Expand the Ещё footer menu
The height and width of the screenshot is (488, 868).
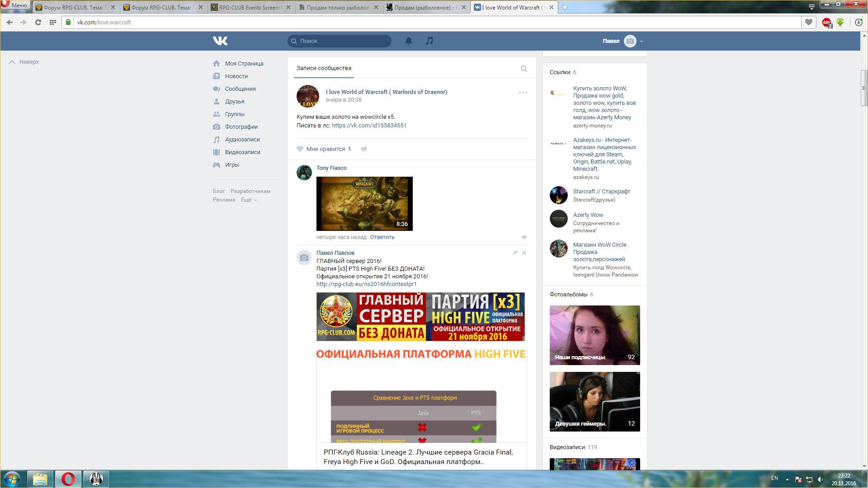click(249, 200)
